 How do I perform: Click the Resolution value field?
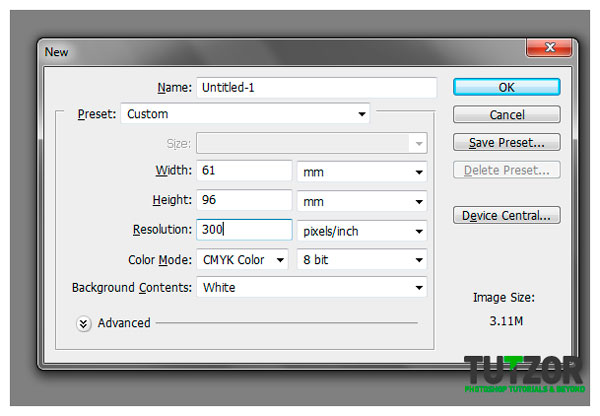point(244,230)
